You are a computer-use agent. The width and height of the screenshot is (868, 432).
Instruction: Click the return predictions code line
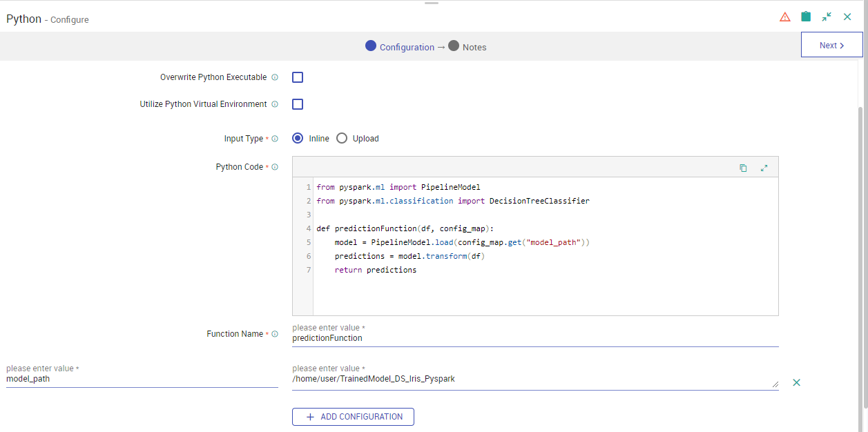pyautogui.click(x=376, y=270)
